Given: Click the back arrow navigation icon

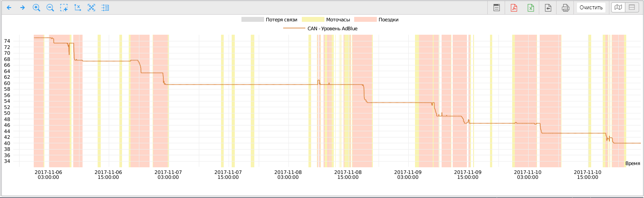Looking at the screenshot, I should pyautogui.click(x=9, y=8).
